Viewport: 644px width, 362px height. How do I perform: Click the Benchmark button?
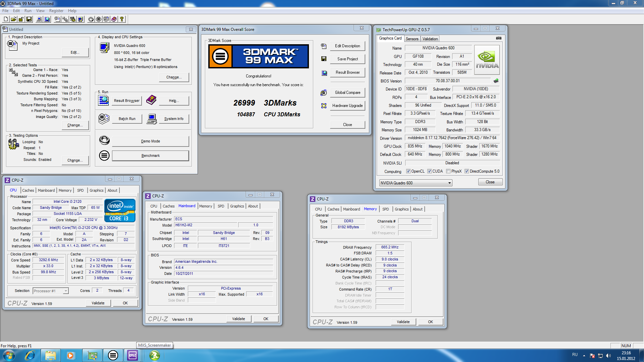point(151,156)
